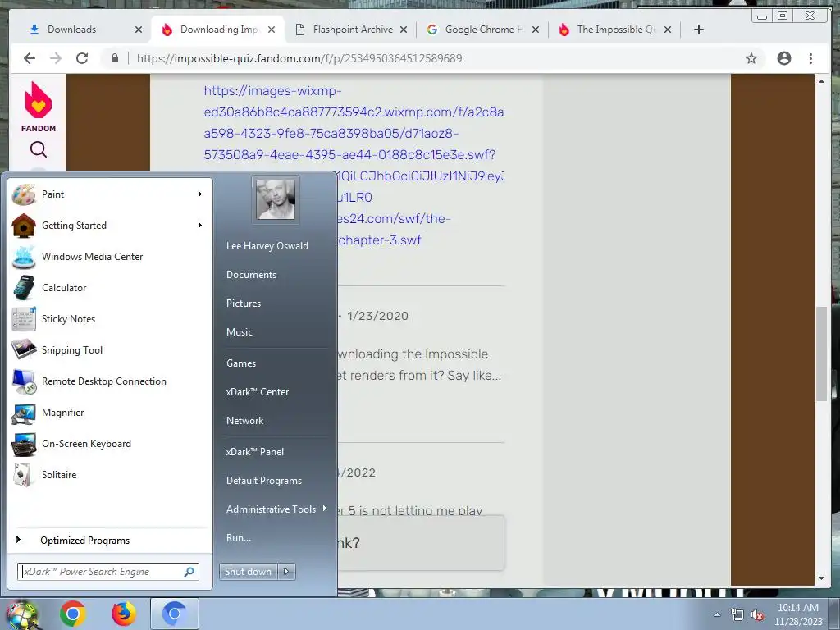
Task: Open the Sticky Notes icon
Action: [24, 319]
